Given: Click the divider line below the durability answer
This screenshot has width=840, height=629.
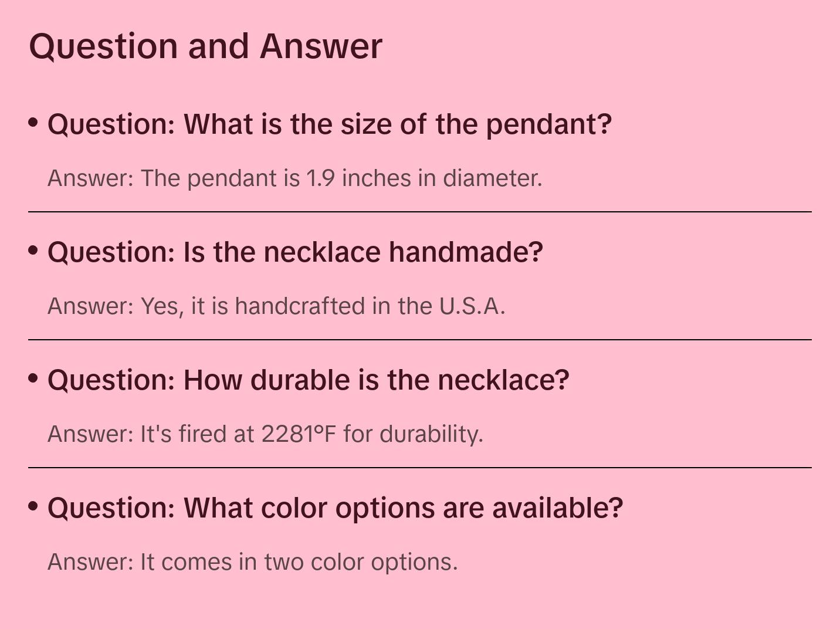Looking at the screenshot, I should pyautogui.click(x=420, y=468).
